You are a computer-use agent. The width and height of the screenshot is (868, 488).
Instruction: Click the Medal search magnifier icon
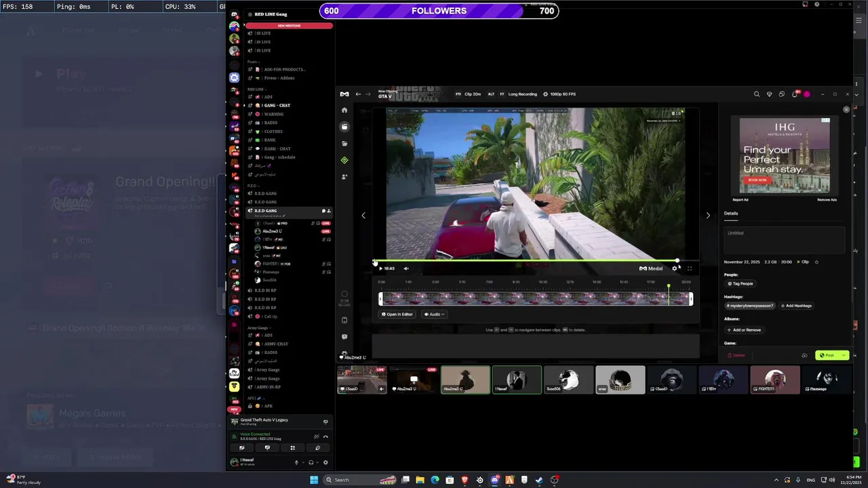click(757, 94)
